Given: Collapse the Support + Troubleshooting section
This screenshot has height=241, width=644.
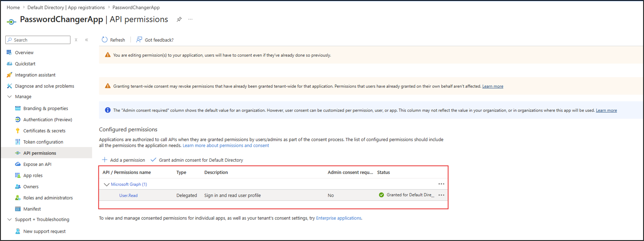Looking at the screenshot, I should click(9, 220).
